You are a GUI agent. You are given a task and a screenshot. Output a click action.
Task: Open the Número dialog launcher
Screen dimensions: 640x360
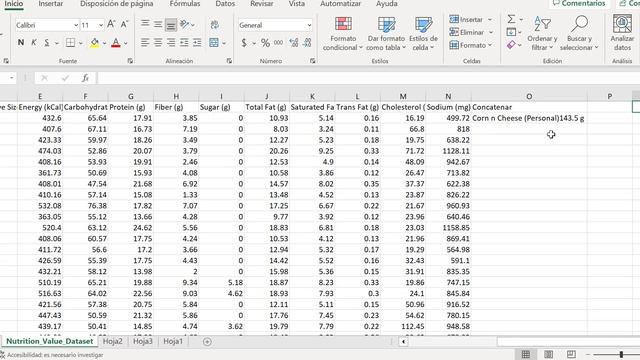(312, 61)
